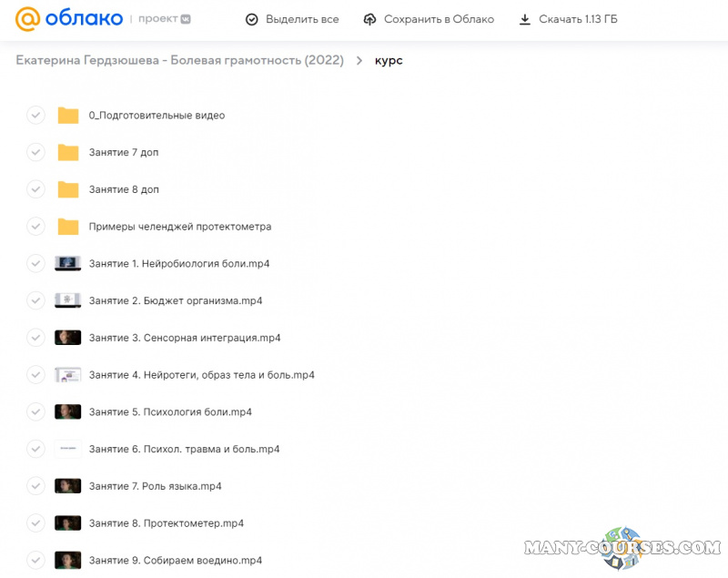Go to Екатерина Гердзюшева parent folder breadcrumb
This screenshot has width=728, height=578.
point(179,61)
